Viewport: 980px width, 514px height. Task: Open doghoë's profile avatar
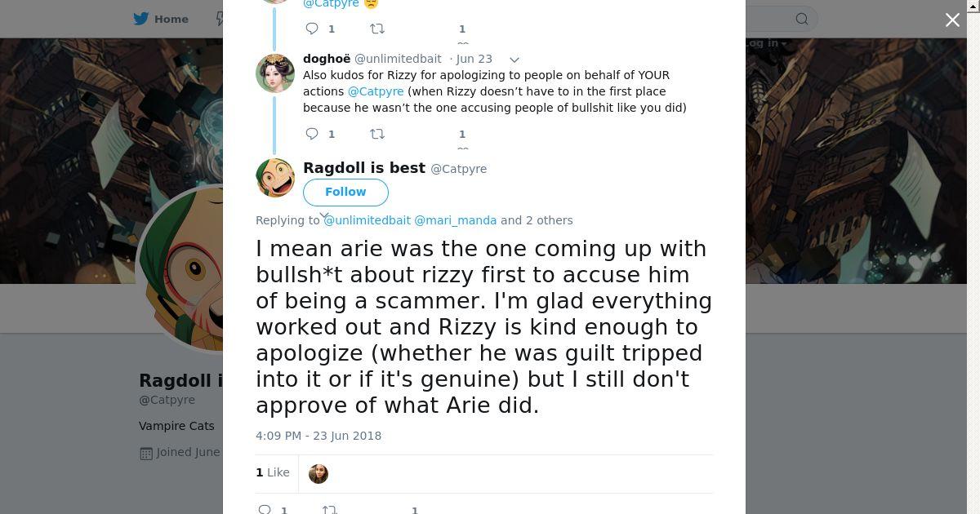pos(275,73)
